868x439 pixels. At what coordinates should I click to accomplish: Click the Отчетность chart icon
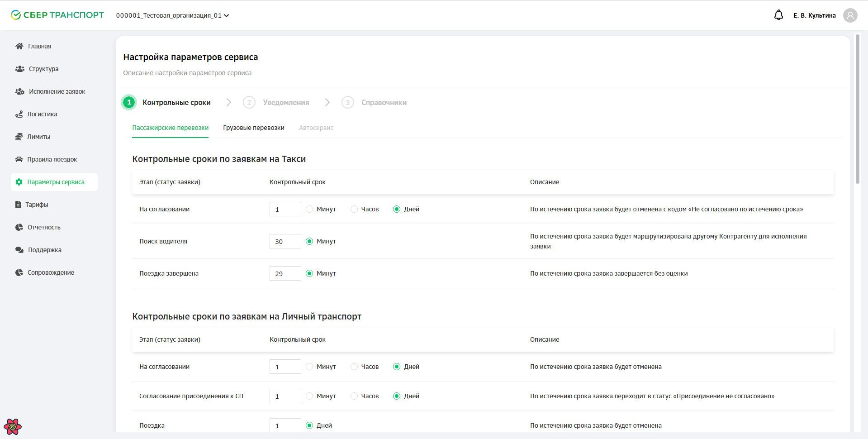tap(19, 227)
